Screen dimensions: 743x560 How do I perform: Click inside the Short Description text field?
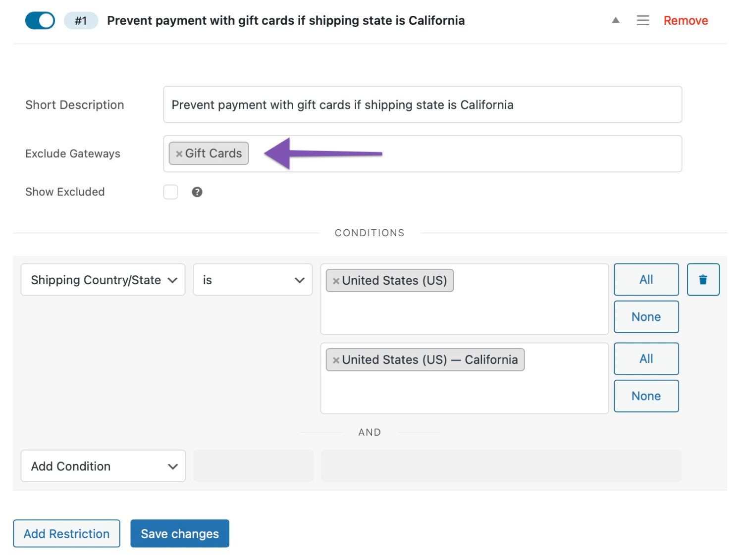(x=422, y=104)
